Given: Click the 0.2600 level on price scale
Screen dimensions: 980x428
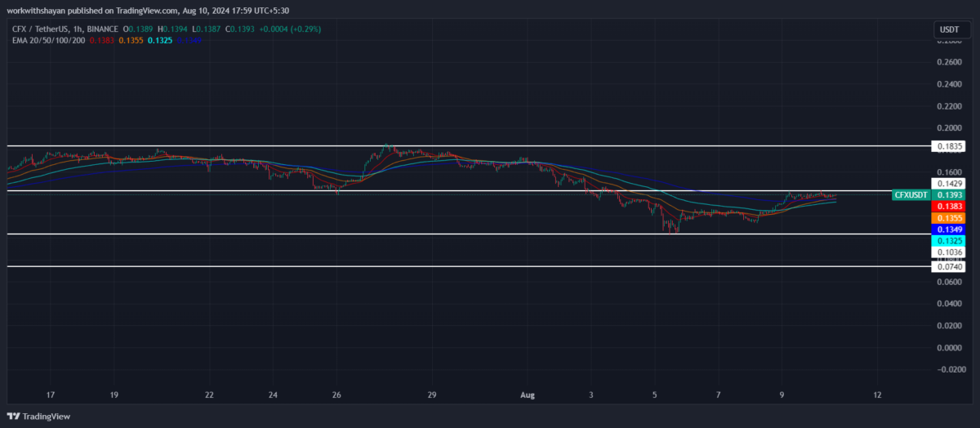Looking at the screenshot, I should click(x=948, y=62).
